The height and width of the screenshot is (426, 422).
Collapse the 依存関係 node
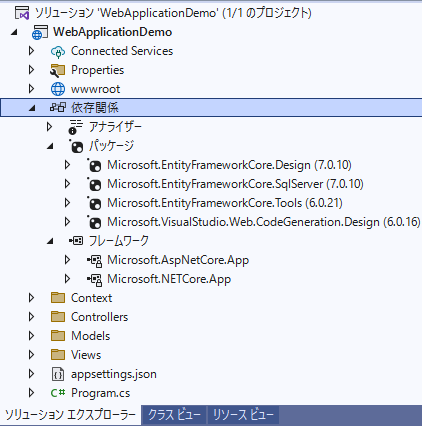(32, 108)
